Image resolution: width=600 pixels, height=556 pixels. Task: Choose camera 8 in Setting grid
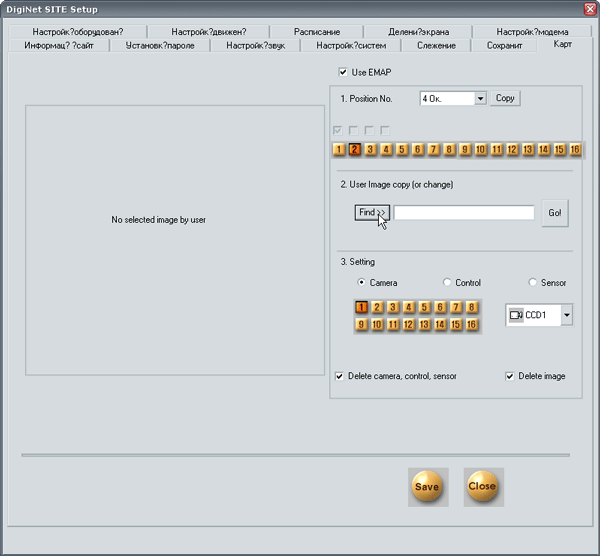(x=471, y=307)
